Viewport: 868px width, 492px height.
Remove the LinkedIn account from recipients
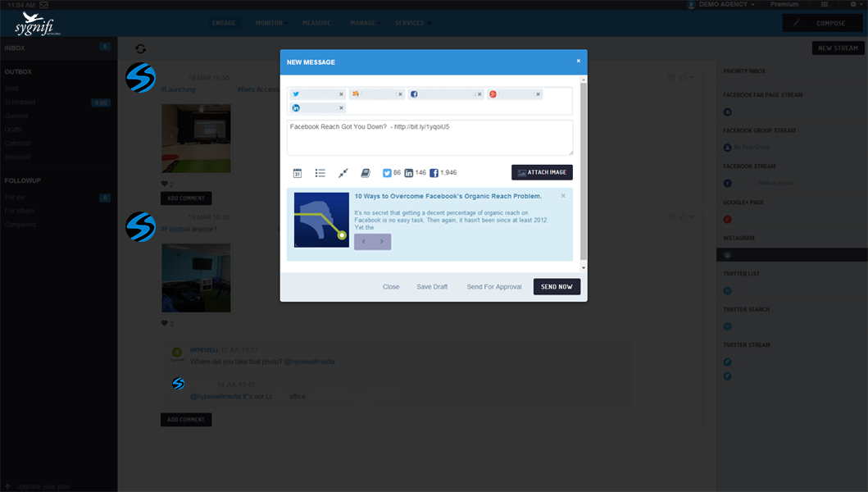pyautogui.click(x=341, y=108)
